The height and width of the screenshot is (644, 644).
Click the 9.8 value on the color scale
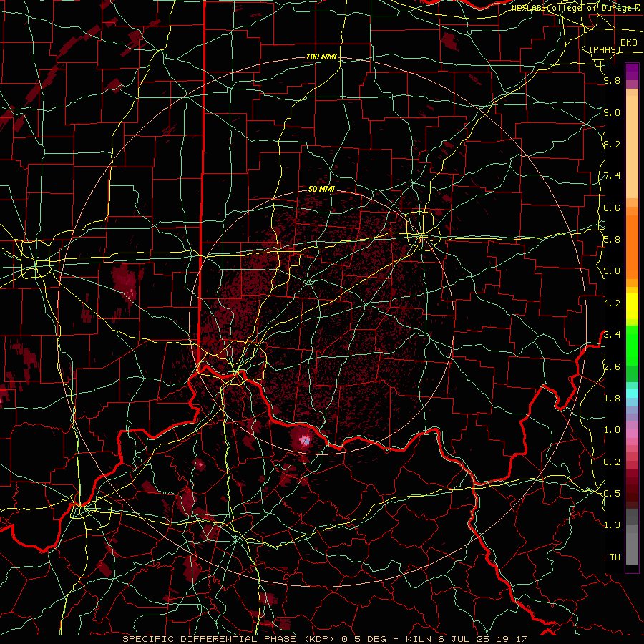point(612,81)
